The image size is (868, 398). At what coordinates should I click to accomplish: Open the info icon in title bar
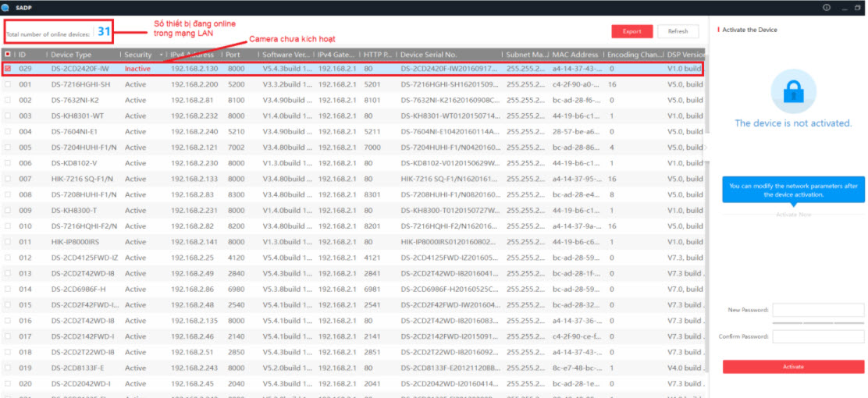click(827, 7)
